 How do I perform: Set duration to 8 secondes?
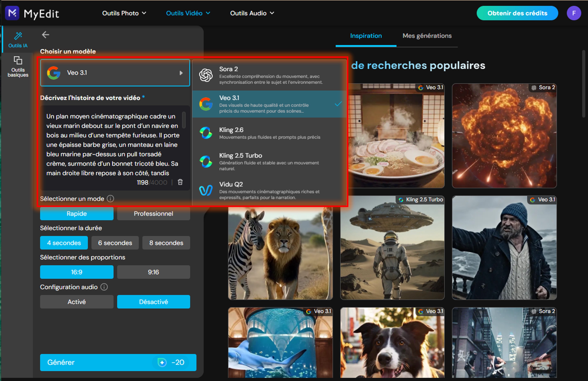pos(166,243)
